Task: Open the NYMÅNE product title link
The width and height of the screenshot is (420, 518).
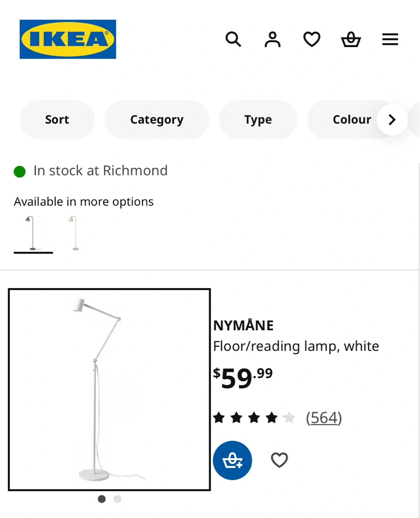Action: click(x=243, y=326)
